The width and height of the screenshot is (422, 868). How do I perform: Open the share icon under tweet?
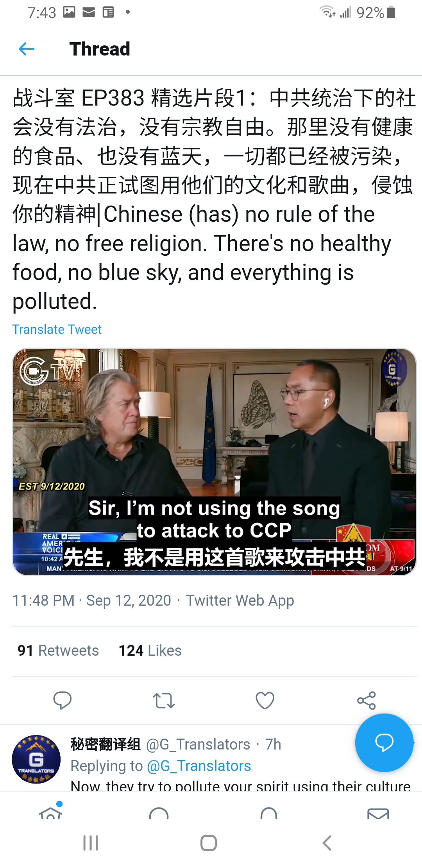point(367,700)
